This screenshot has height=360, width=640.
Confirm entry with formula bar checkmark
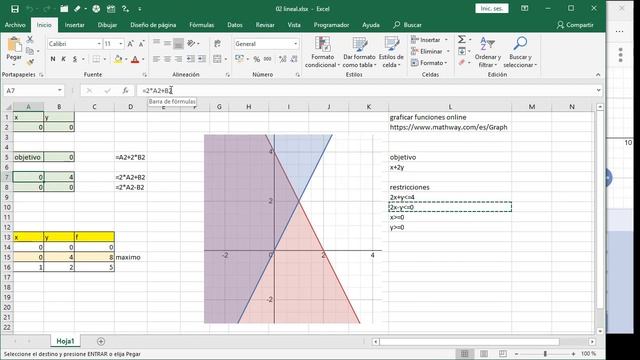107,91
